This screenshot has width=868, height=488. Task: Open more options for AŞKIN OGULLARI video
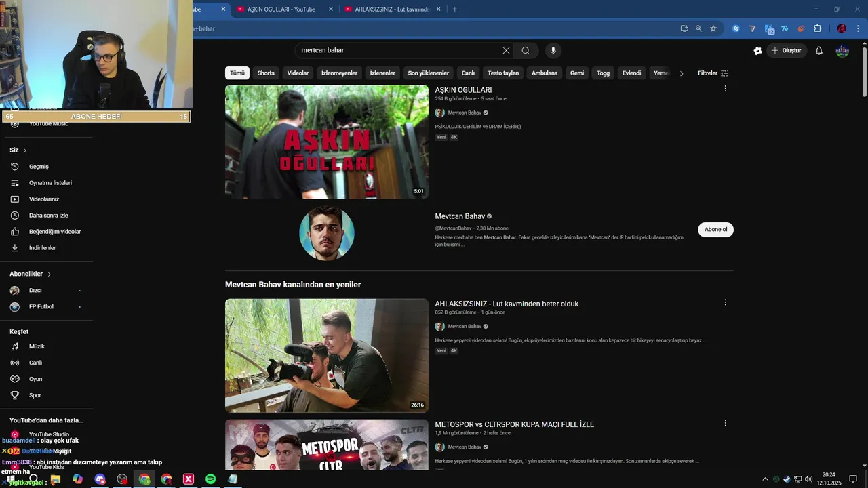coord(725,89)
